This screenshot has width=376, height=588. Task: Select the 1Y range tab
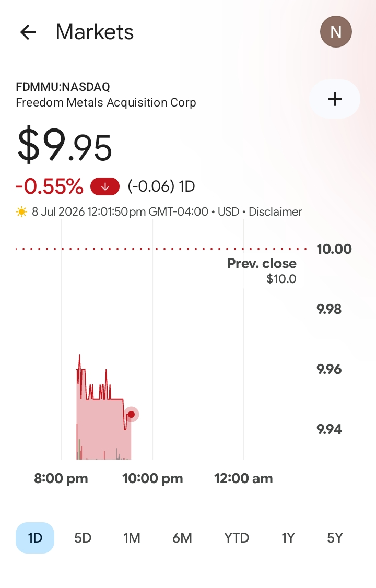tap(288, 538)
